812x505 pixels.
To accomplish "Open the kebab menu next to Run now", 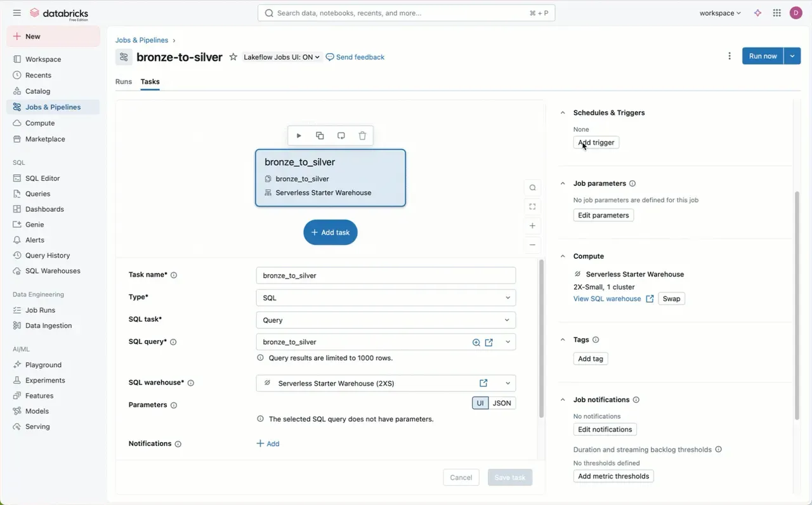I will [730, 56].
